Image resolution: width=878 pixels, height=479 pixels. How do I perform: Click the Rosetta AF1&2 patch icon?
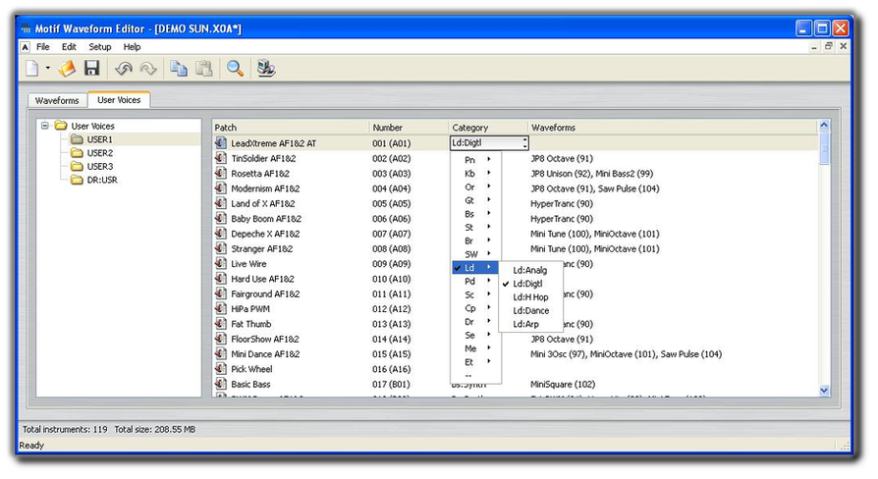point(221,173)
